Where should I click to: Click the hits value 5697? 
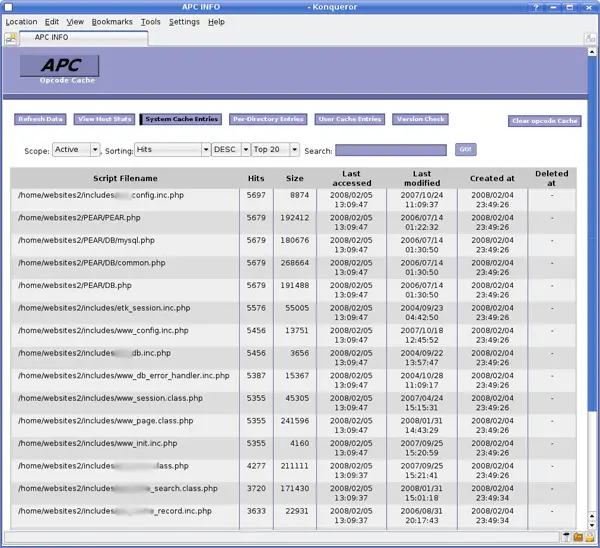pos(256,195)
